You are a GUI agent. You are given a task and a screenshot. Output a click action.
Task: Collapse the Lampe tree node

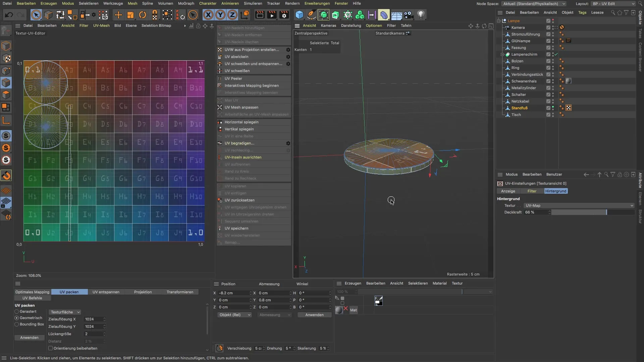tap(499, 21)
